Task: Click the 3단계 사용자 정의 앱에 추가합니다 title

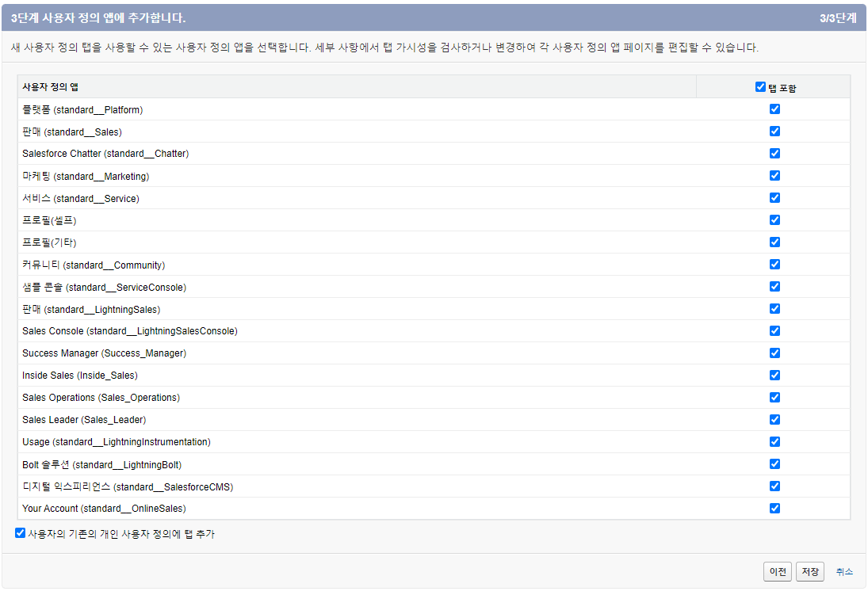Action: [x=98, y=17]
